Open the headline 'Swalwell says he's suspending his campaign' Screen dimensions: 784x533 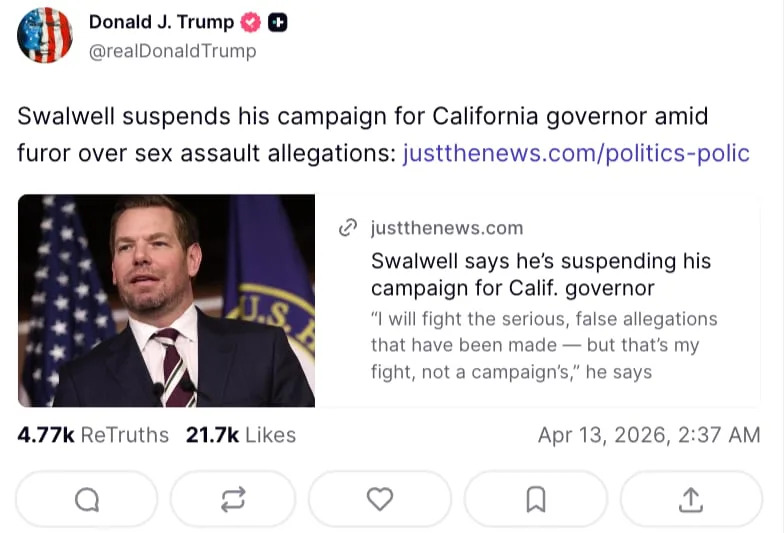pyautogui.click(x=540, y=275)
